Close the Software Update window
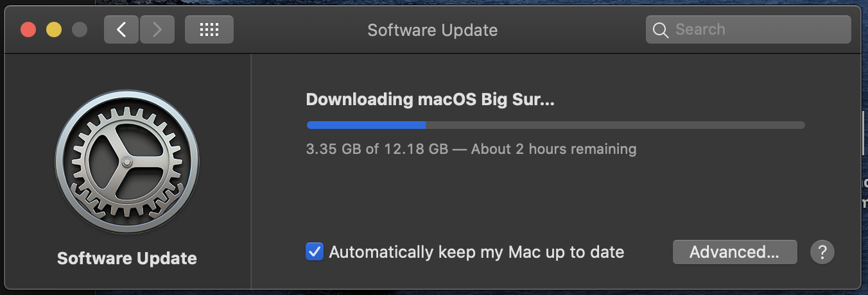 click(x=28, y=29)
